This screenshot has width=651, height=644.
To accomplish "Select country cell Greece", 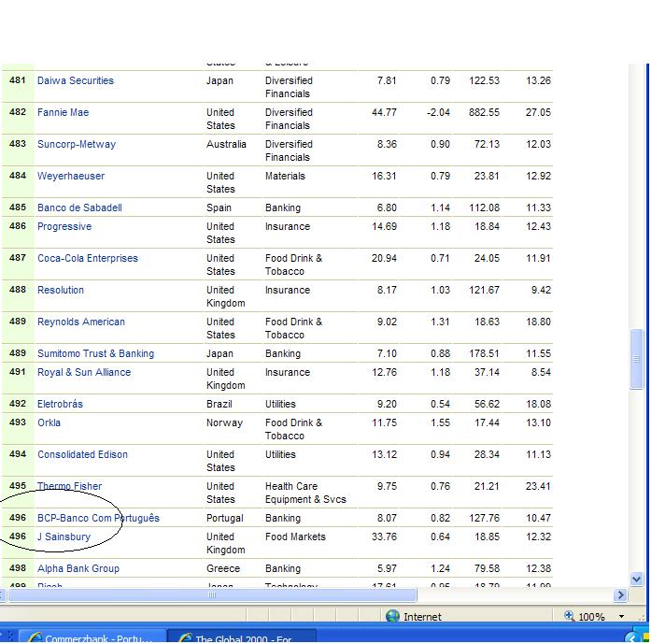I will (223, 568).
